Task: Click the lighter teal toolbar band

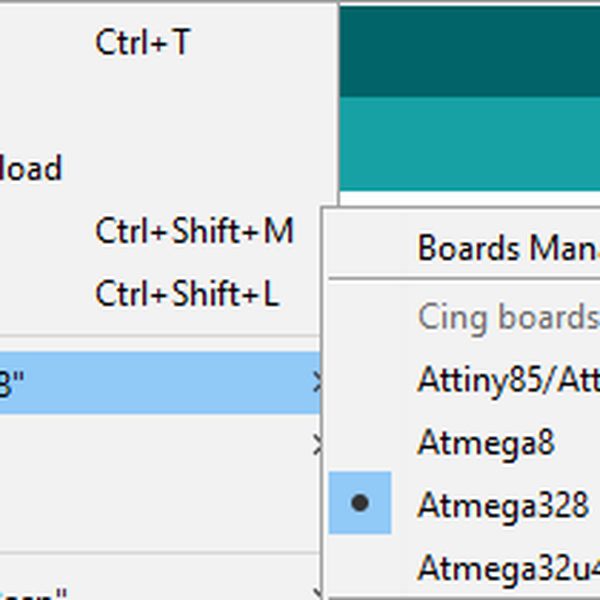Action: point(470,143)
